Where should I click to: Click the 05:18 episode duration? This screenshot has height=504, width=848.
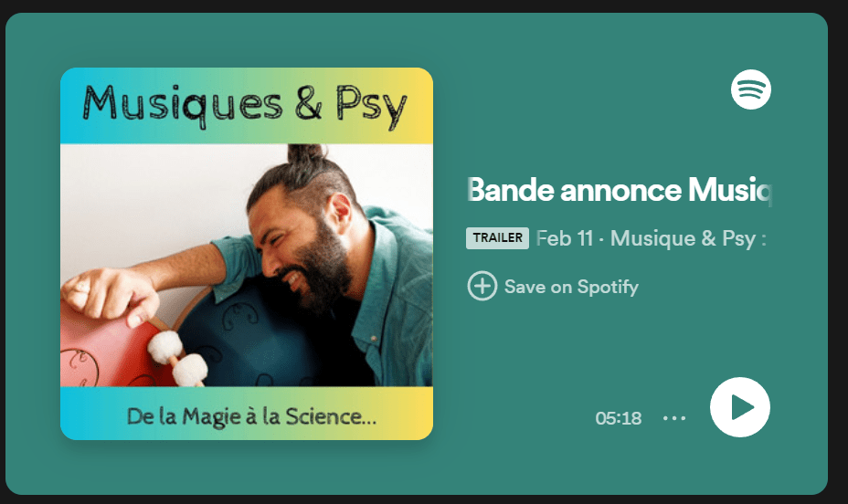point(618,418)
